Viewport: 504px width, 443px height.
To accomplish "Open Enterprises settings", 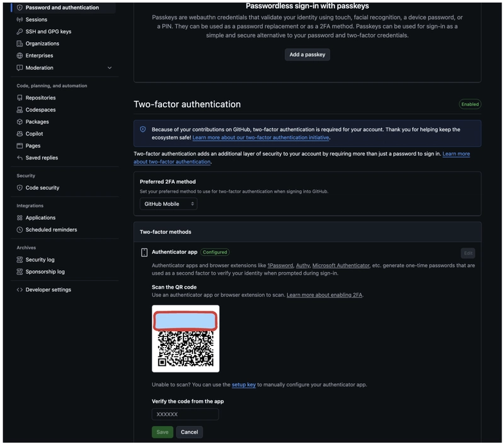I will [x=40, y=55].
